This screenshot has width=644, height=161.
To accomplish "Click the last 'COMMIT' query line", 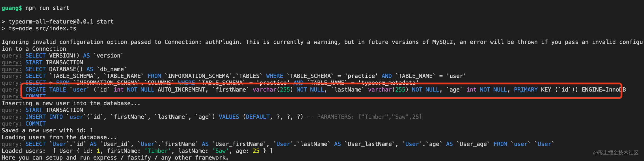I will (35, 124).
